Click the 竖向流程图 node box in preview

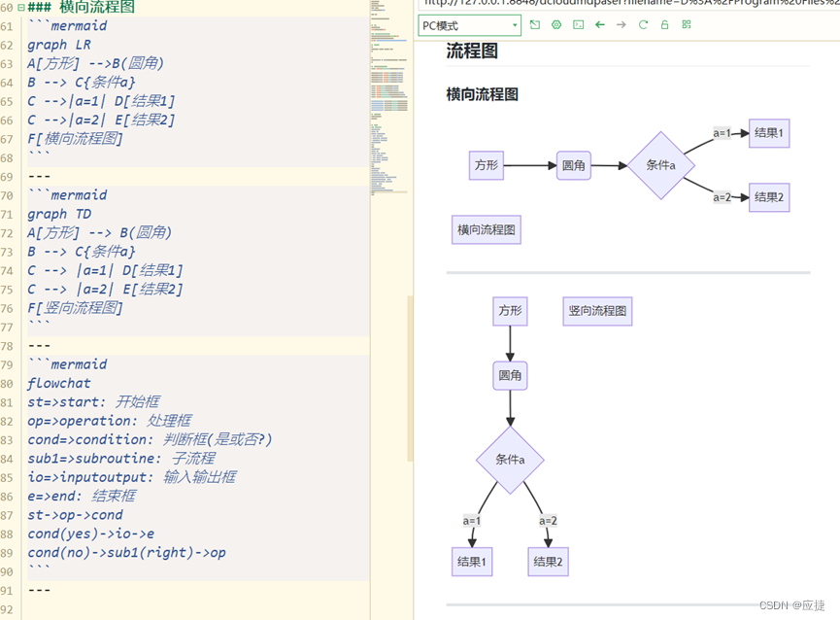click(x=597, y=311)
